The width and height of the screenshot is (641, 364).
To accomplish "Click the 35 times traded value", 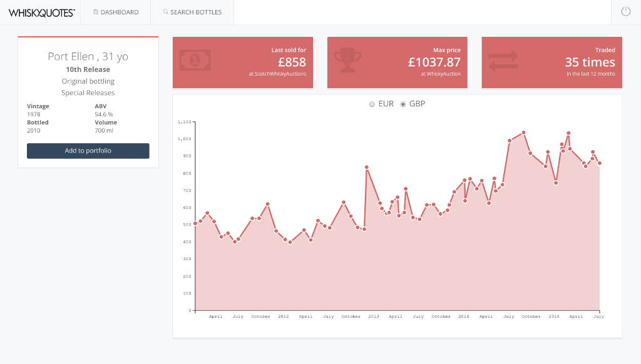I will coord(590,62).
